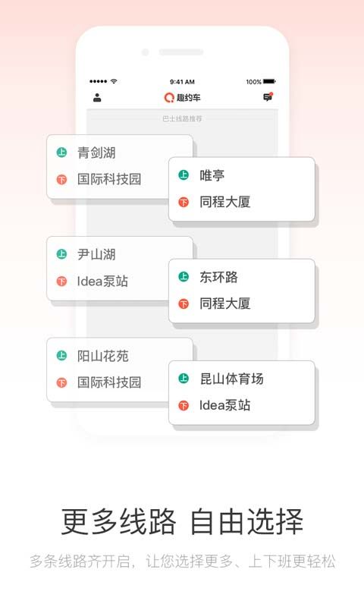Click orange 下 icon beside Idea泵站 under 昆山体育场

coord(184,405)
